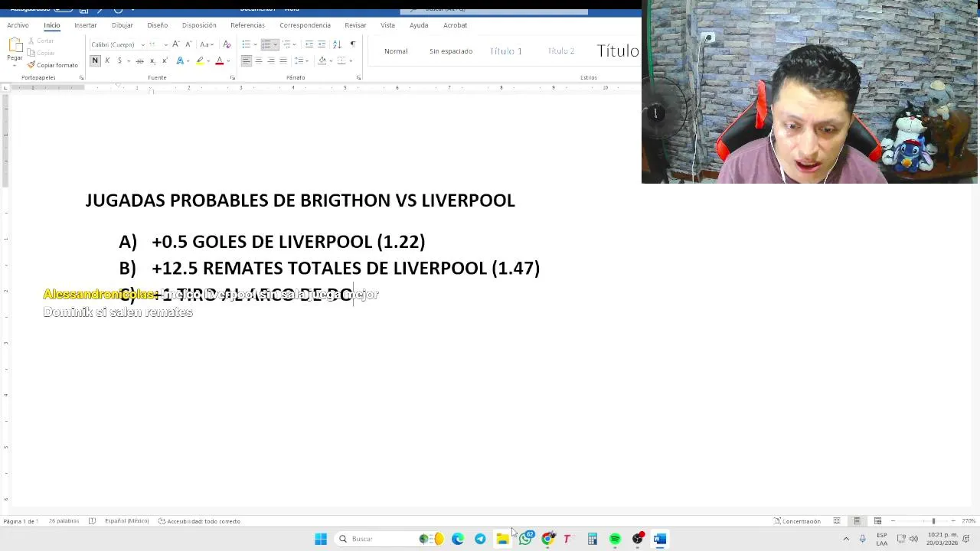Open Spotify from the Windows taskbar
The height and width of the screenshot is (551, 980).
pos(615,539)
